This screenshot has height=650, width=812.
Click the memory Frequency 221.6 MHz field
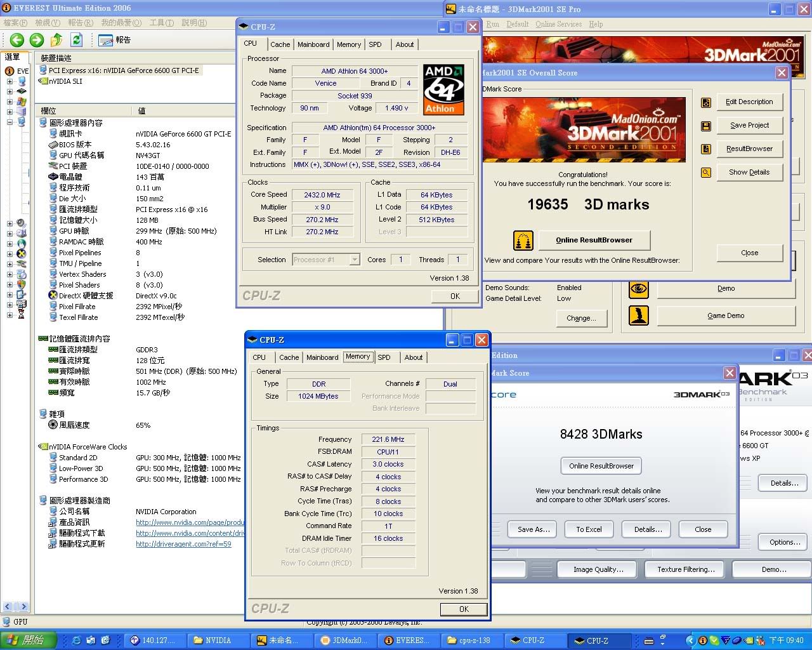point(388,439)
